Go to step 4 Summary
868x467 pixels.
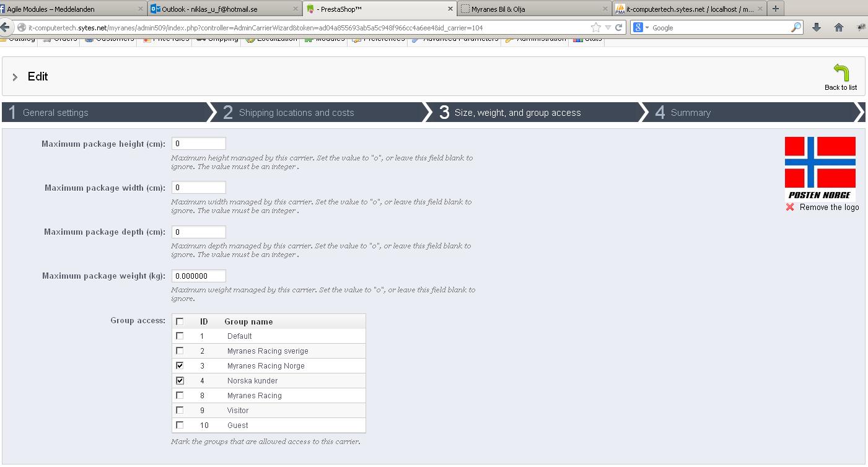pos(750,112)
